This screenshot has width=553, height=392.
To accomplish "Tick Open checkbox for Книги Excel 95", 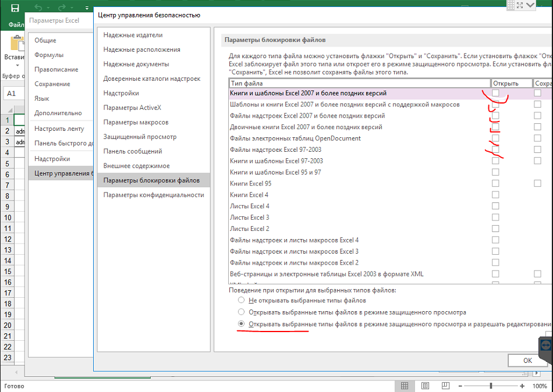I will (495, 184).
